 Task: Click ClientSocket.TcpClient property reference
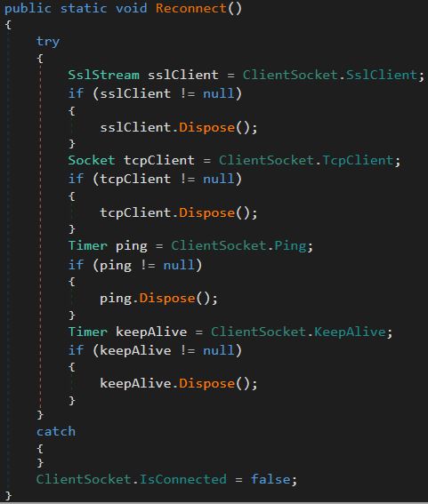pos(306,160)
